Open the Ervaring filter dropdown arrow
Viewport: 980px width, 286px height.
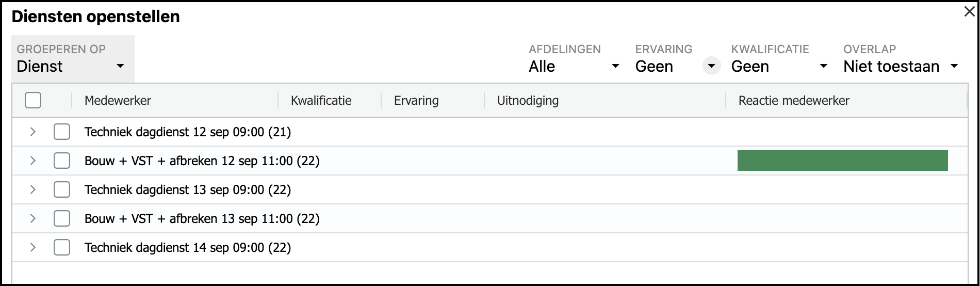(711, 66)
